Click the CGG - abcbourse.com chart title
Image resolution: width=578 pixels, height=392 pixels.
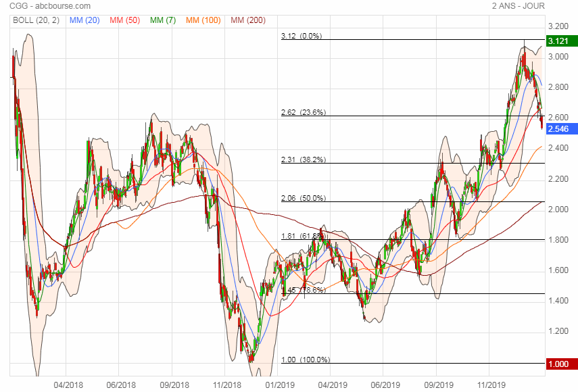pos(50,6)
